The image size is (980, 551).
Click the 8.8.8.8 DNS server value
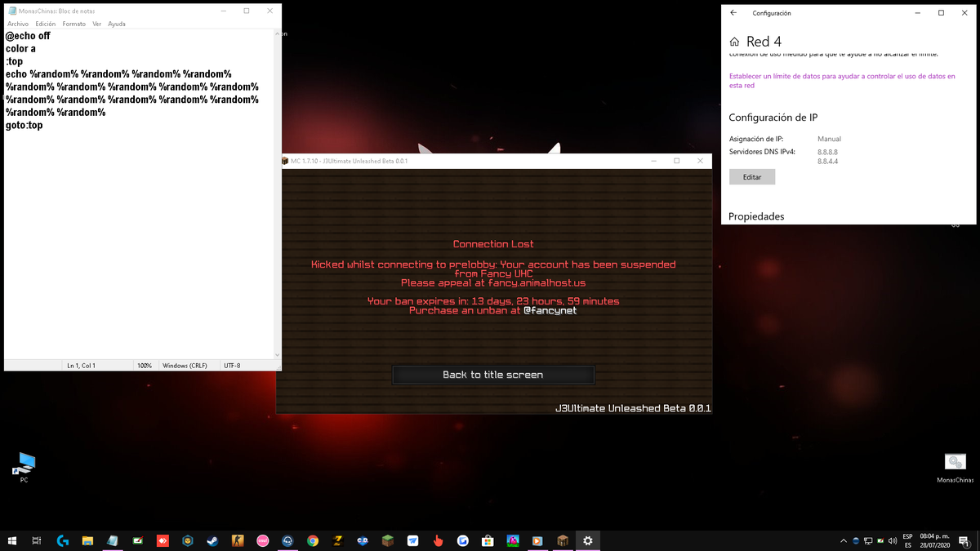[x=828, y=152]
